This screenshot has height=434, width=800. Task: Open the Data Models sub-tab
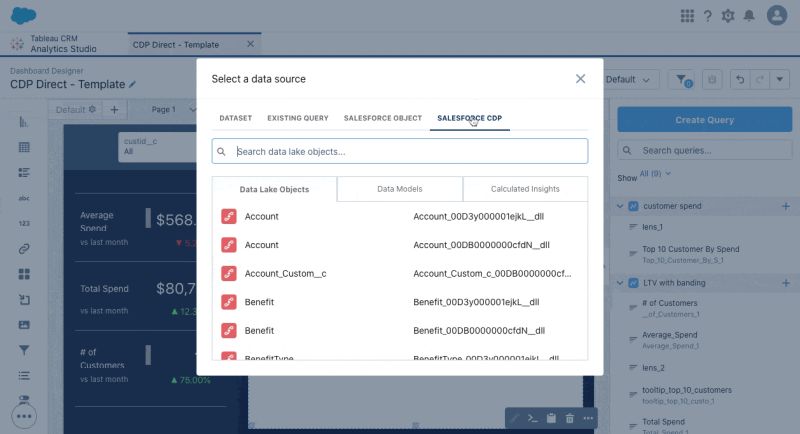[x=400, y=189]
